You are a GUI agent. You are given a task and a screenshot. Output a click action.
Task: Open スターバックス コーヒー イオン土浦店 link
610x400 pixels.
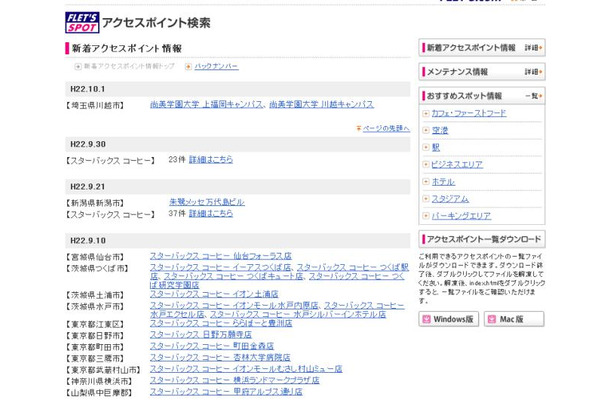coord(214,294)
